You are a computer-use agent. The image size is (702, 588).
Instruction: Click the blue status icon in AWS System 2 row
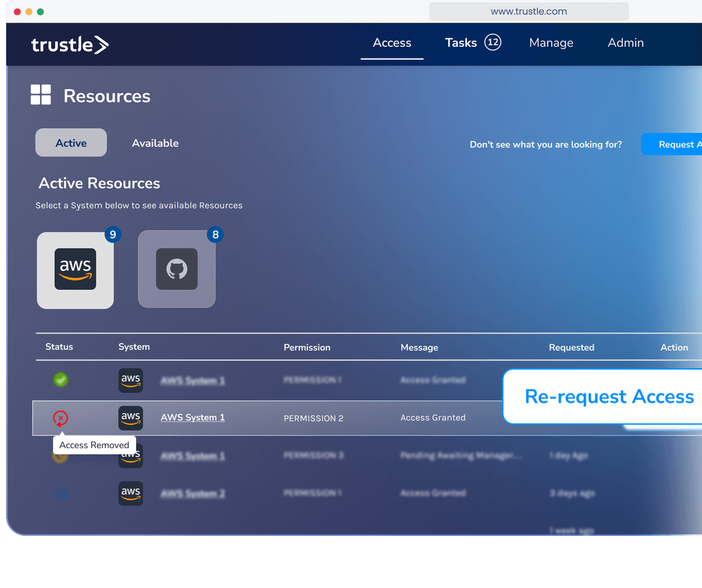tap(61, 494)
